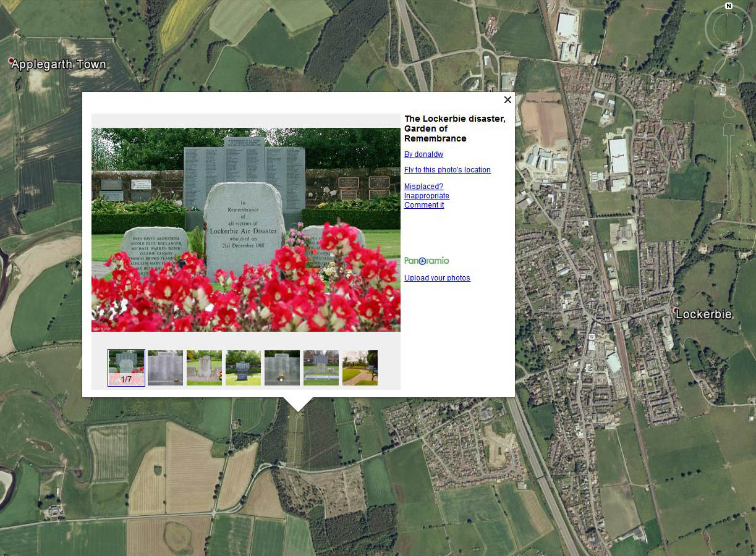
Task: Open the 'Comment it' link
Action: click(424, 205)
